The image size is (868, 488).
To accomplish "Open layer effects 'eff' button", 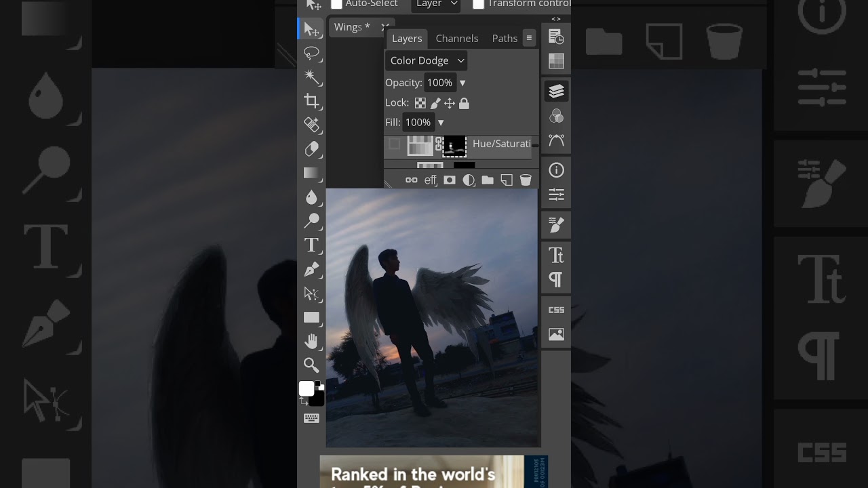I will click(x=431, y=180).
